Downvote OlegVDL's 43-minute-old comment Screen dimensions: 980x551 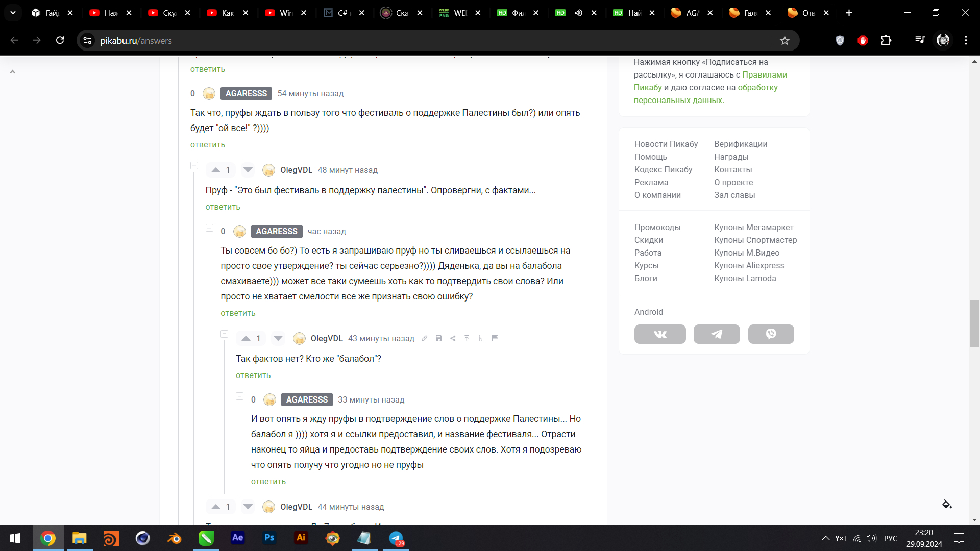[278, 338]
